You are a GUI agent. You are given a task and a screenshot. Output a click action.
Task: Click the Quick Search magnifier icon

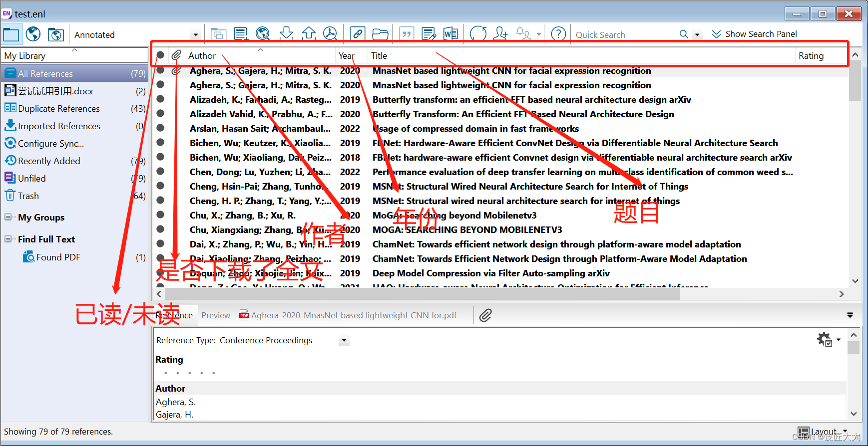pyautogui.click(x=684, y=34)
